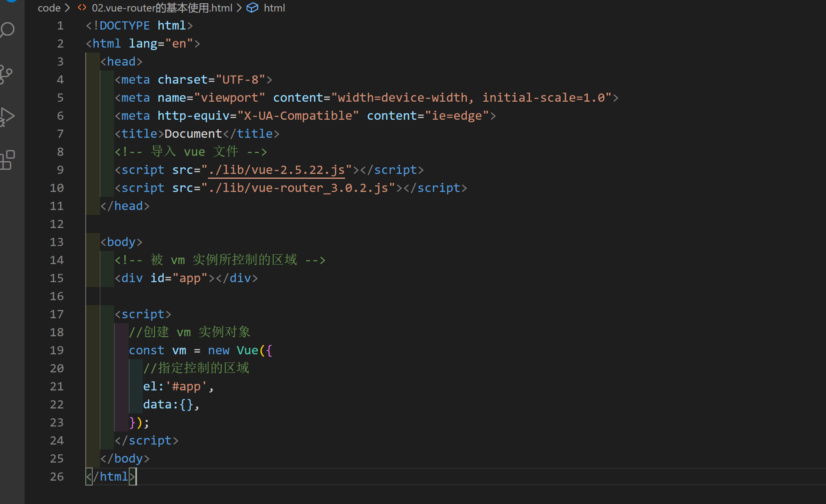Image resolution: width=826 pixels, height=504 pixels.
Task: Click the HTML file icon in breadcrumb
Action: pos(82,8)
